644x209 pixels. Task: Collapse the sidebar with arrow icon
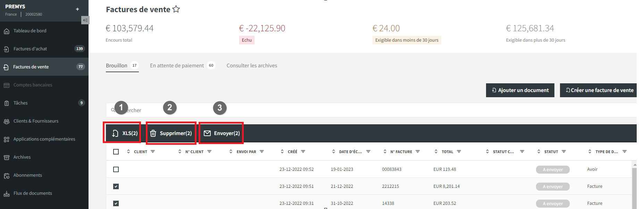[85, 20]
